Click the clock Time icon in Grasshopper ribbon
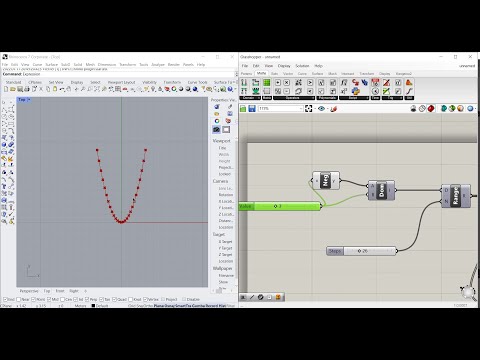The width and height of the screenshot is (480, 360). 375,91
